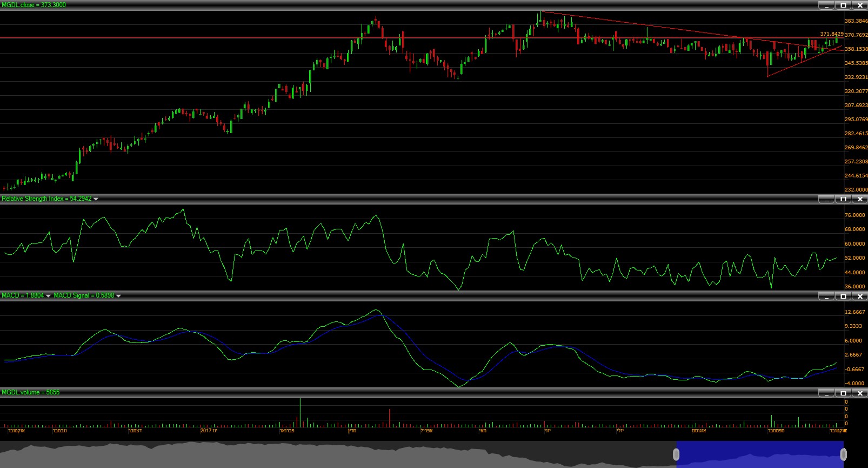
Task: Open the MACD = 1.8804 dropdown arrow
Action: pos(48,296)
